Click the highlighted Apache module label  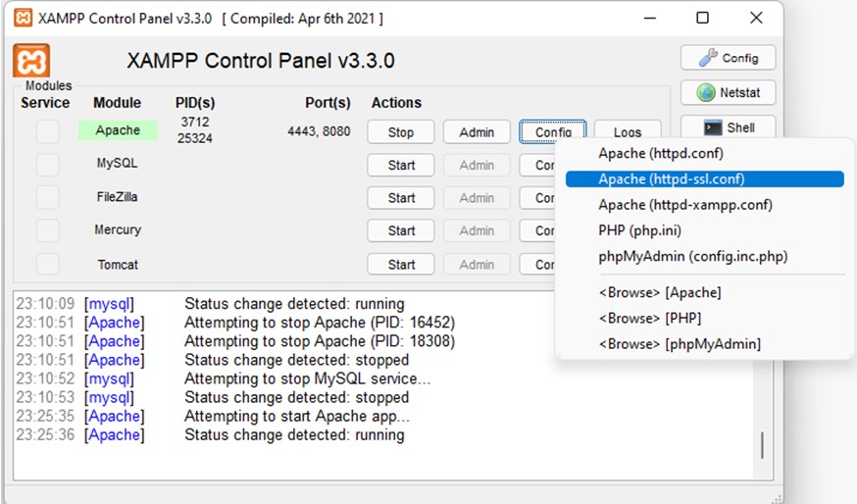[x=118, y=130]
